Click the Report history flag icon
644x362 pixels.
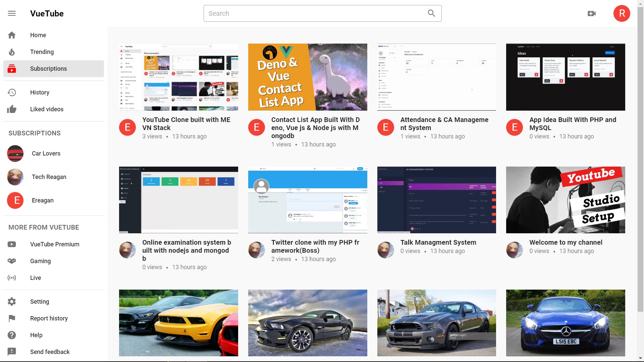(x=12, y=318)
